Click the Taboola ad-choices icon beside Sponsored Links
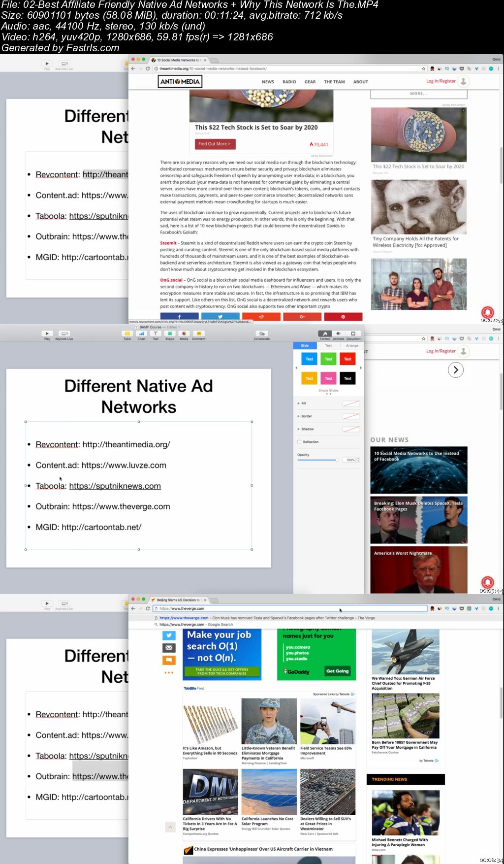This screenshot has height=864, width=504. pos(353,694)
